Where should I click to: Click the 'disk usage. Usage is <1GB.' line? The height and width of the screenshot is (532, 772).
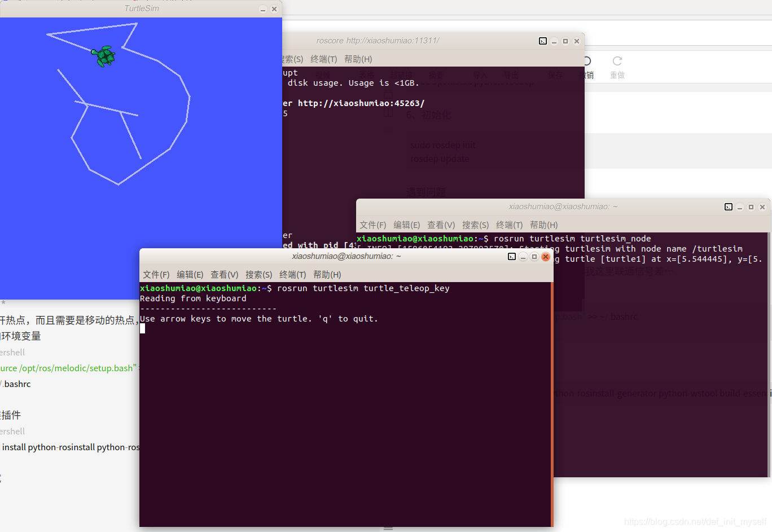[353, 83]
